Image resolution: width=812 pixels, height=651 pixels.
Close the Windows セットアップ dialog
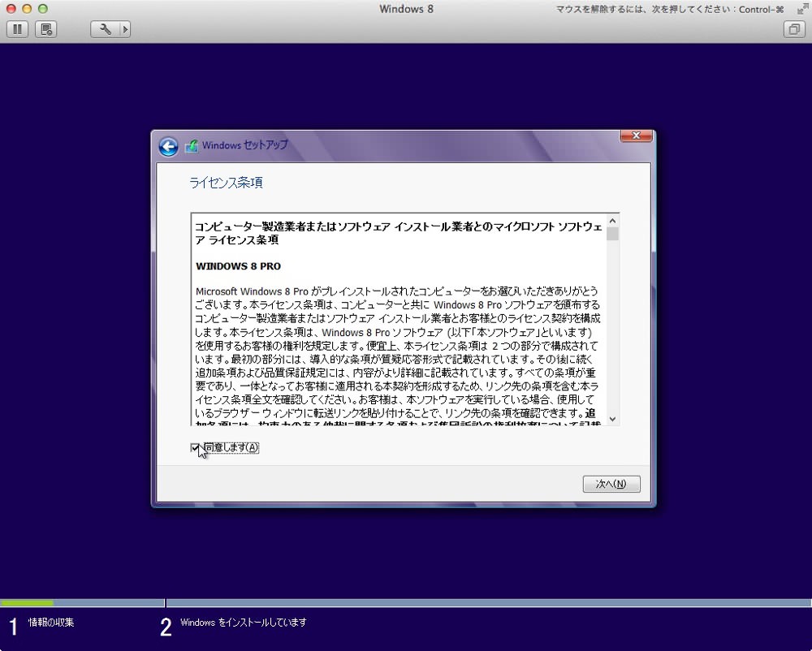(x=636, y=136)
